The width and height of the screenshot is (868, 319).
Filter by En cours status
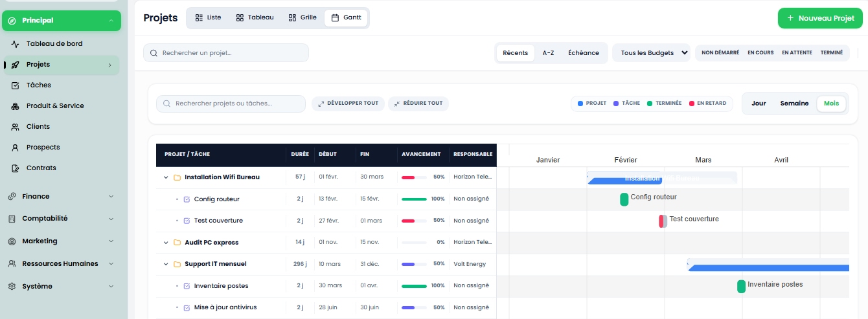[x=760, y=53]
